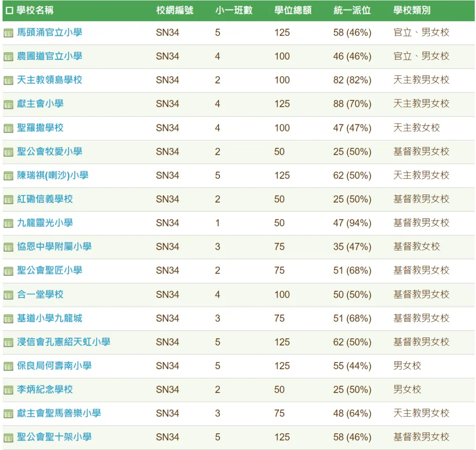Screen dimensions: 476x450
Task: Tick the select-all checkbox beside 學校名稱
Action: click(x=9, y=11)
